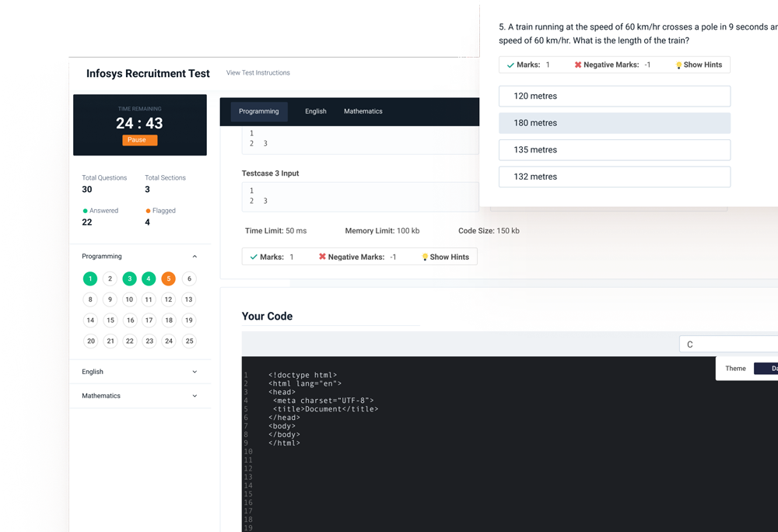The width and height of the screenshot is (778, 532).
Task: Open question 8 bubble
Action: (90, 299)
